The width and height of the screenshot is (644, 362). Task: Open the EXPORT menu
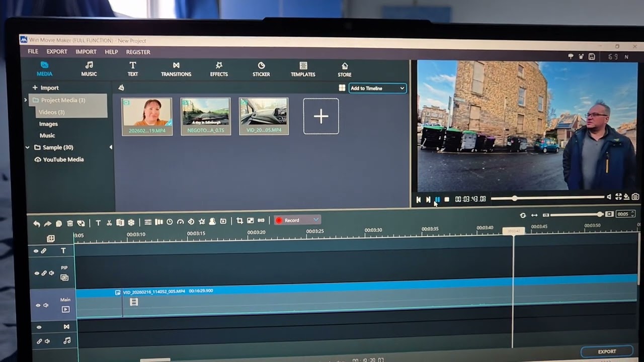pos(57,52)
